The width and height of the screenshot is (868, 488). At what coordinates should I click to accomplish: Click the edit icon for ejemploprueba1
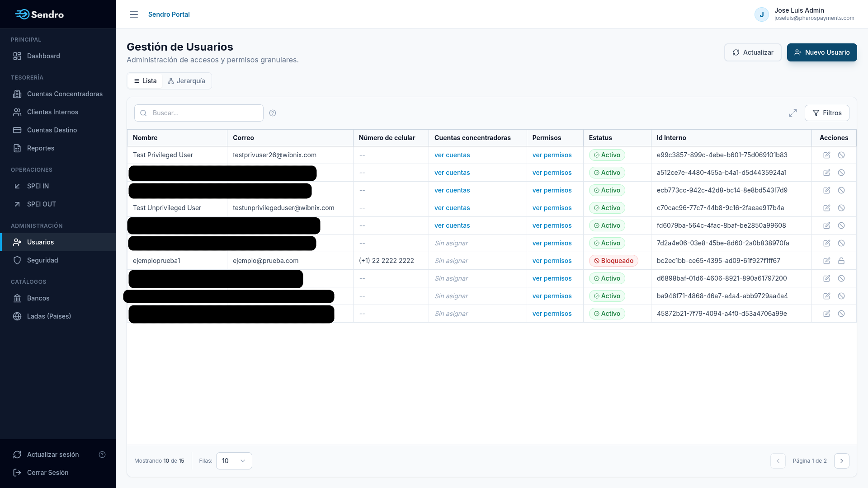827,261
